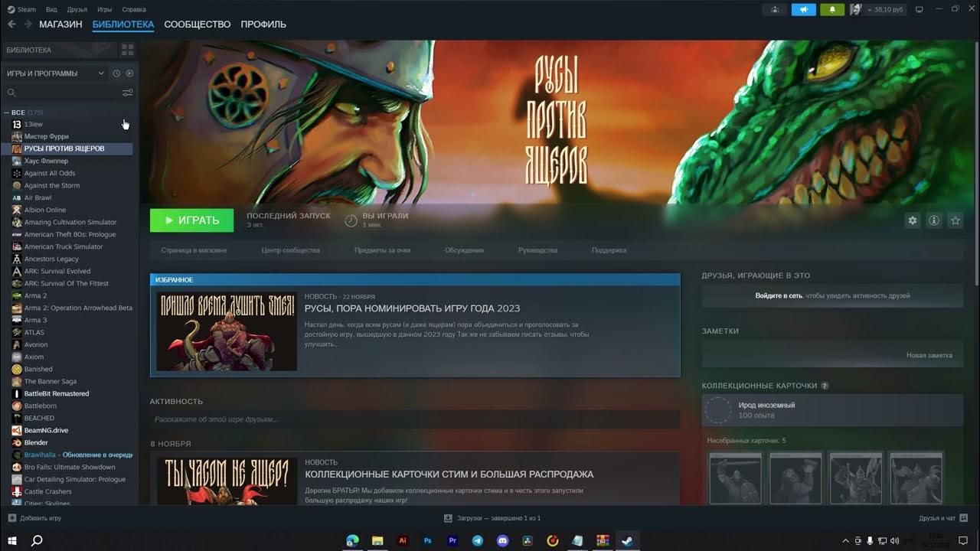This screenshot has height=551, width=980.
Task: Open advanced library filter settings icon
Action: [x=128, y=93]
